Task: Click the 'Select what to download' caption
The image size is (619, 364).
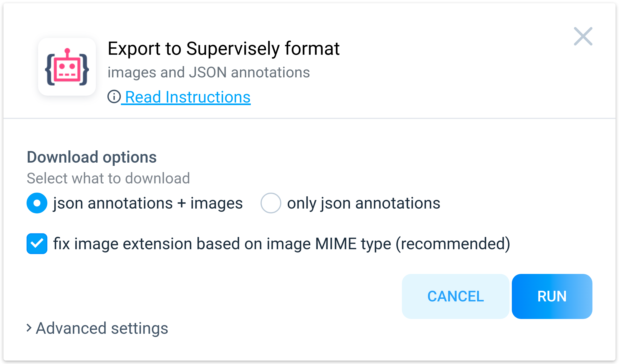Action: 108,178
